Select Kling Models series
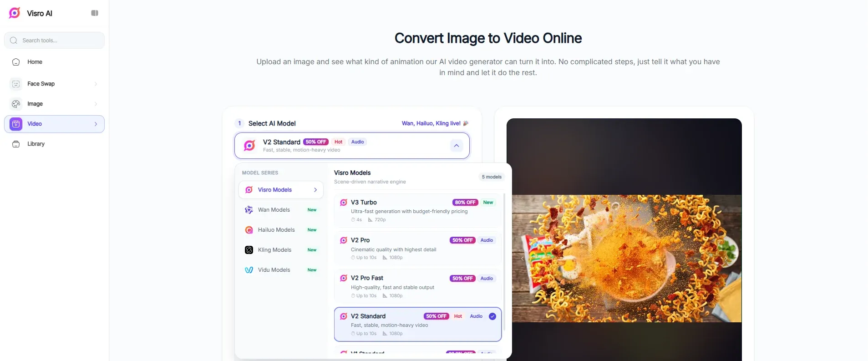This screenshot has width=868, height=361. (281, 250)
